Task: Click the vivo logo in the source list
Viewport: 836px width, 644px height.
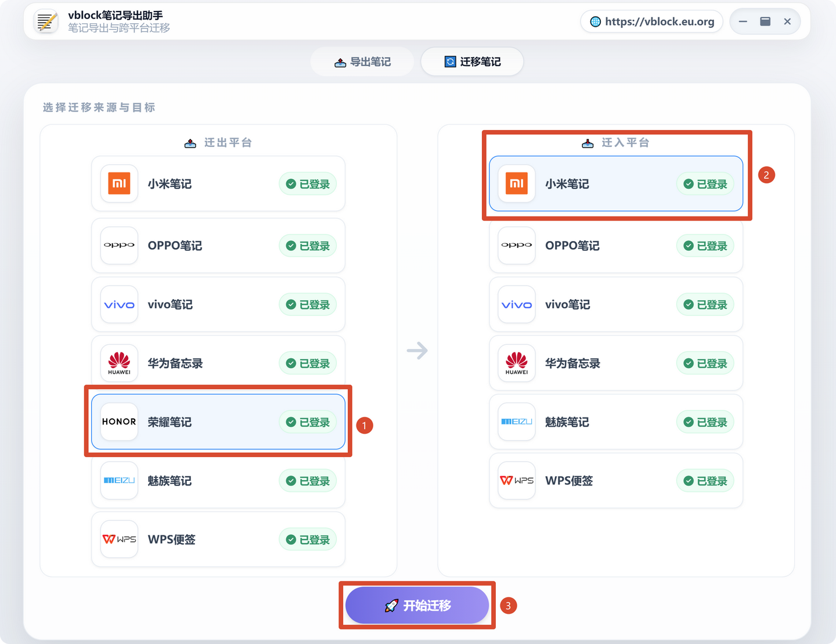Action: pyautogui.click(x=119, y=304)
